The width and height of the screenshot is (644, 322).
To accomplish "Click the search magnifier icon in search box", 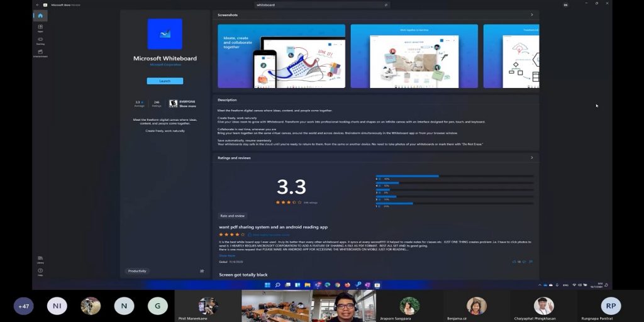I will [386, 4].
